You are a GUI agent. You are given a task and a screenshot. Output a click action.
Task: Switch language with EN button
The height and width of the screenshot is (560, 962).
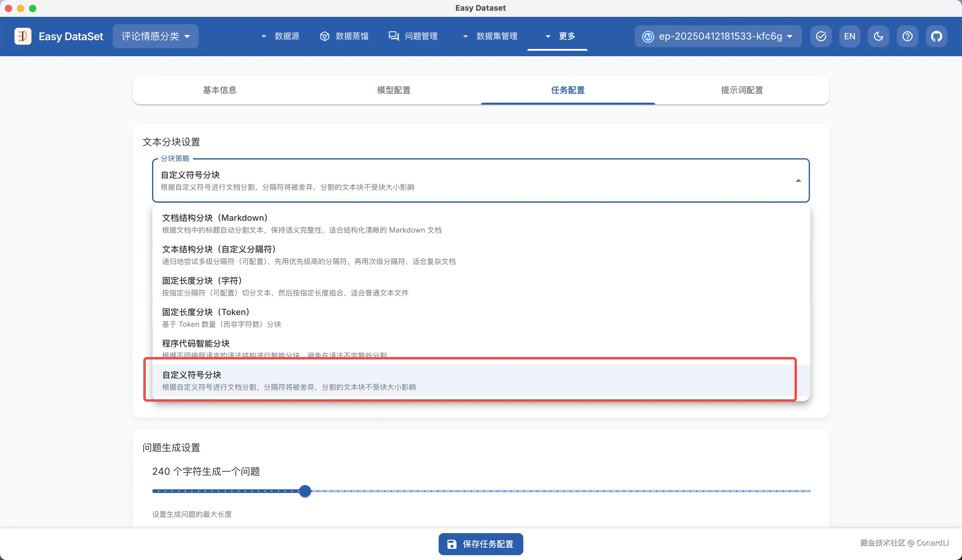click(x=850, y=36)
